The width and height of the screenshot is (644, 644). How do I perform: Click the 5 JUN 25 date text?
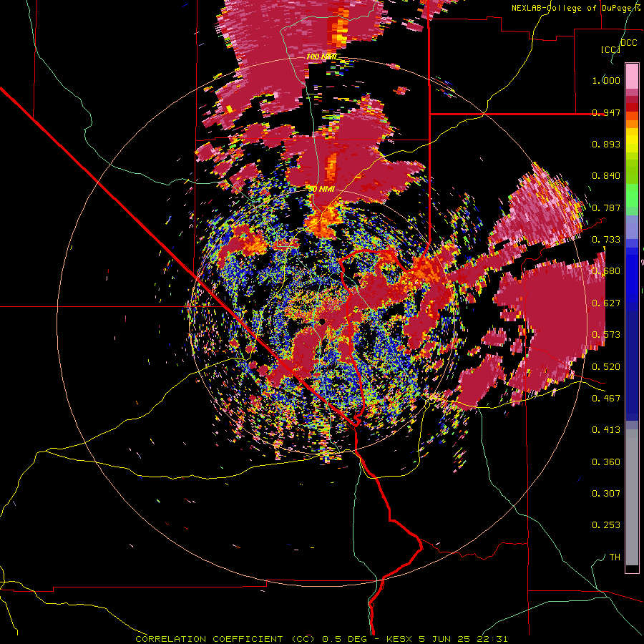pos(444,639)
